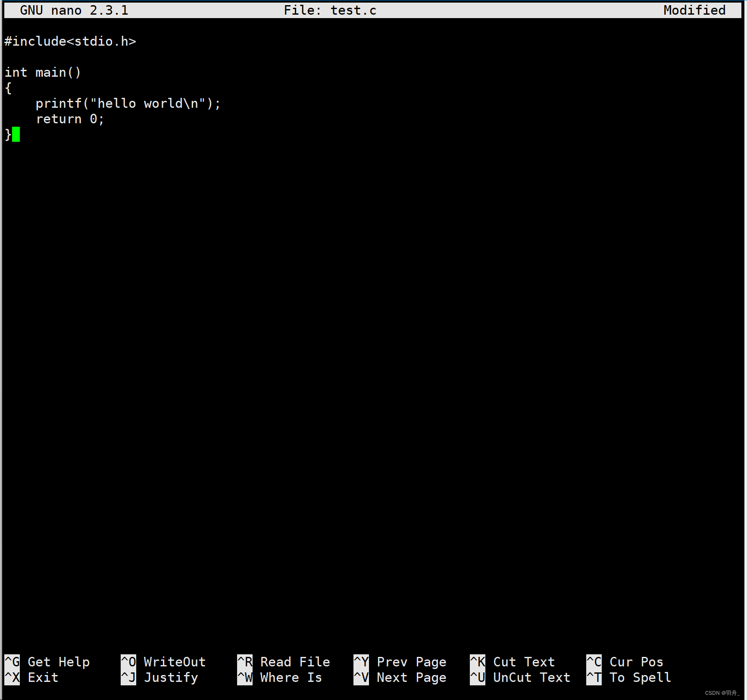
Task: Select the ^C Cur Pos shortcut
Action: click(x=625, y=662)
